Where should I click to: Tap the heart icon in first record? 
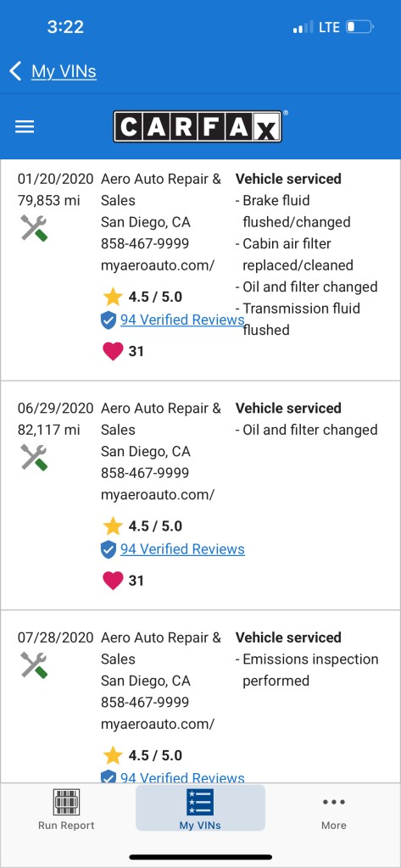(x=113, y=351)
